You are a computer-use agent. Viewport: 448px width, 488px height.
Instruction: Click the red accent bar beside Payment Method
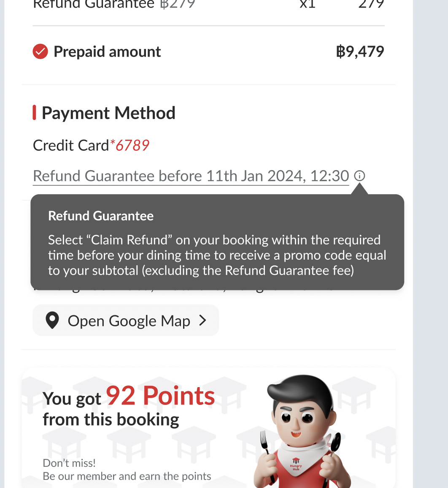click(x=35, y=113)
